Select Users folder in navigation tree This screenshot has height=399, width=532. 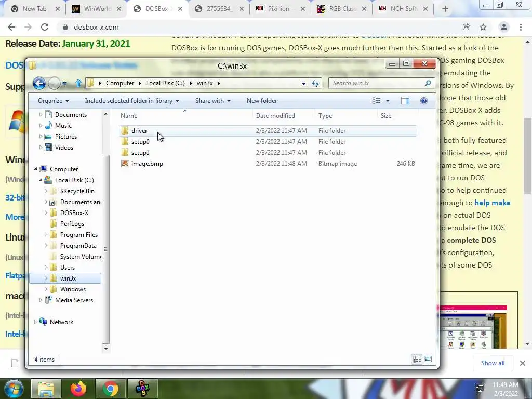pos(67,268)
